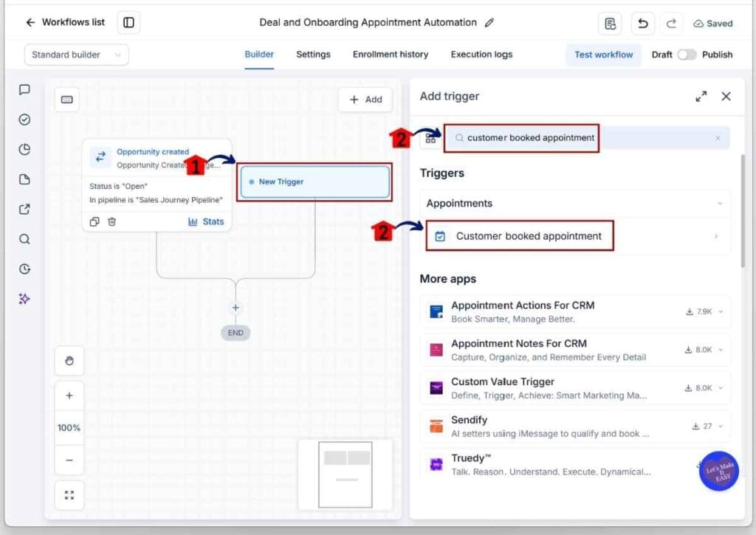Open the external link sidebar icon
The width and height of the screenshot is (756, 535).
coord(24,209)
